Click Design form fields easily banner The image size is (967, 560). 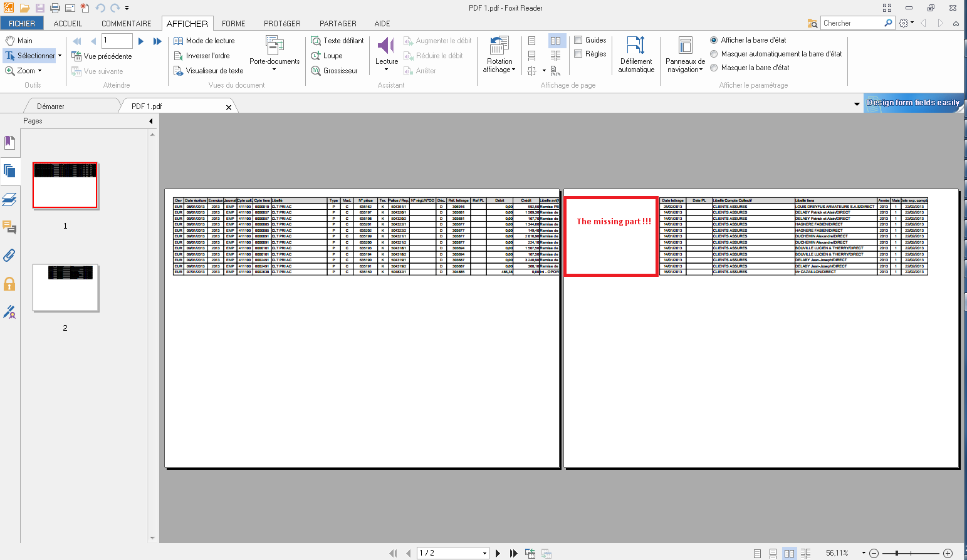(912, 103)
